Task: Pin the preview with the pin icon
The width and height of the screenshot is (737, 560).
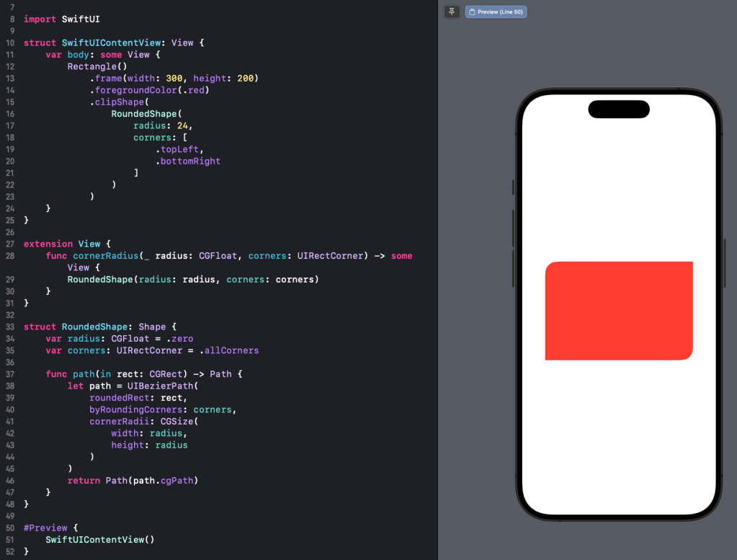Action: (x=452, y=12)
